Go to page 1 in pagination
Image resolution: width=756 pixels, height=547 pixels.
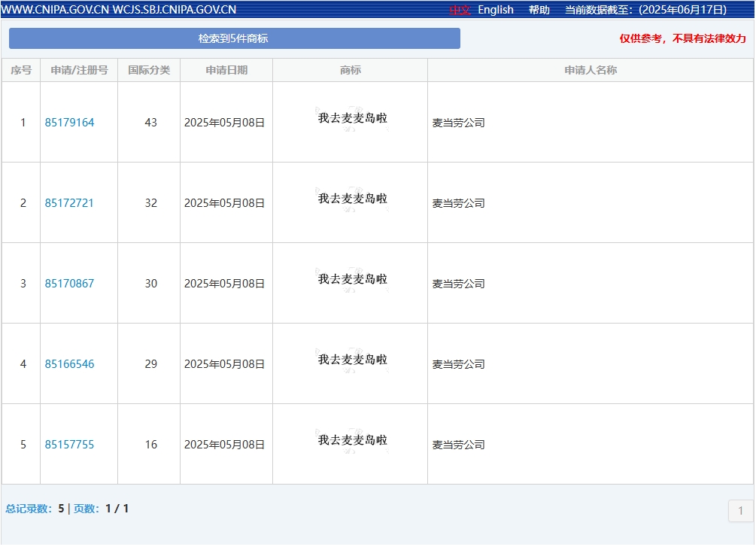click(740, 511)
